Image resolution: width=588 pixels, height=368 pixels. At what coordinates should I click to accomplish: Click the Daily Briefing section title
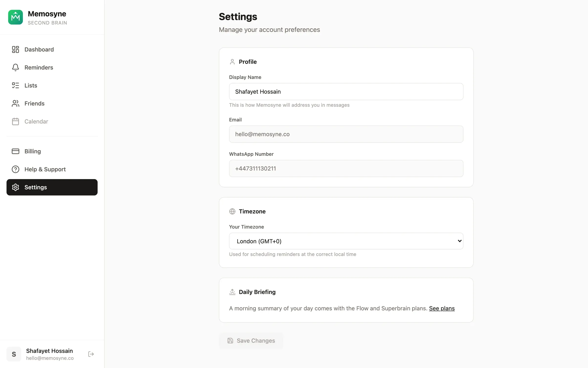pyautogui.click(x=257, y=292)
